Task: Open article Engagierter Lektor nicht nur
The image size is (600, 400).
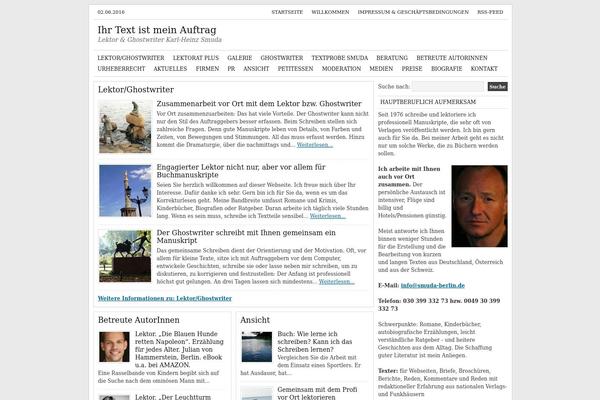Action: click(241, 171)
